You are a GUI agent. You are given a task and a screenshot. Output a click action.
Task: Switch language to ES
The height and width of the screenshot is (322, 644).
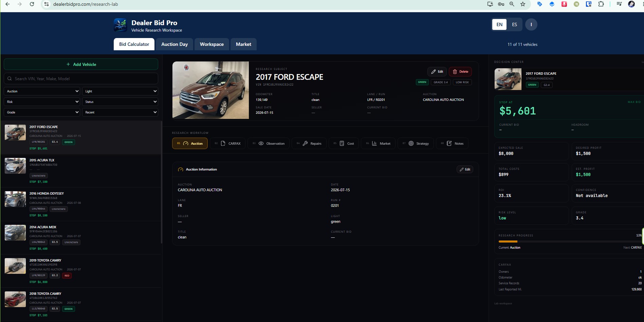click(x=515, y=24)
